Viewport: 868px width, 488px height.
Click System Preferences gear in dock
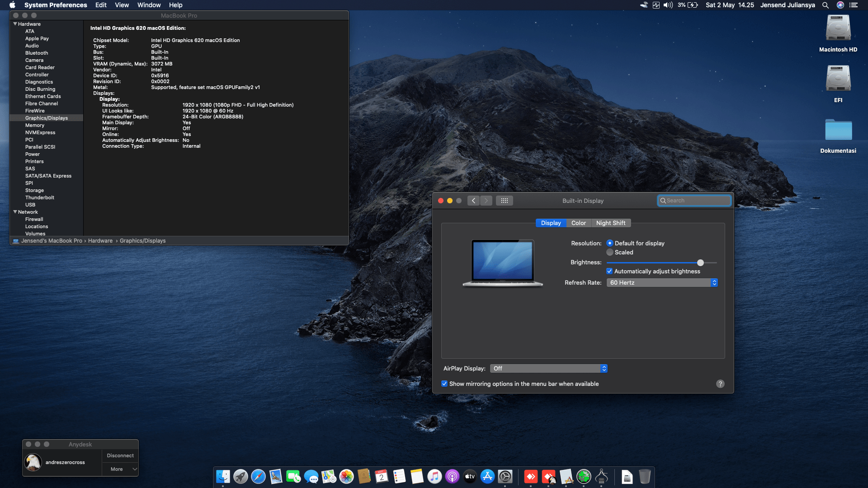pyautogui.click(x=505, y=476)
